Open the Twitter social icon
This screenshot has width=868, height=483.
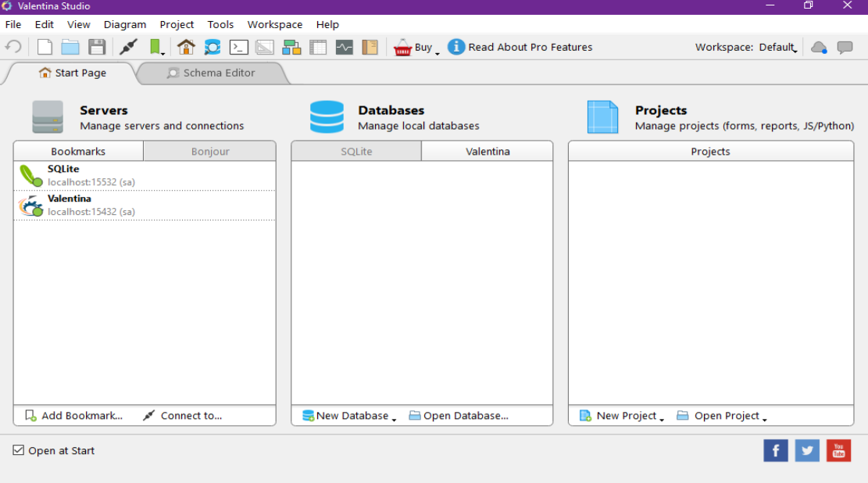(807, 450)
